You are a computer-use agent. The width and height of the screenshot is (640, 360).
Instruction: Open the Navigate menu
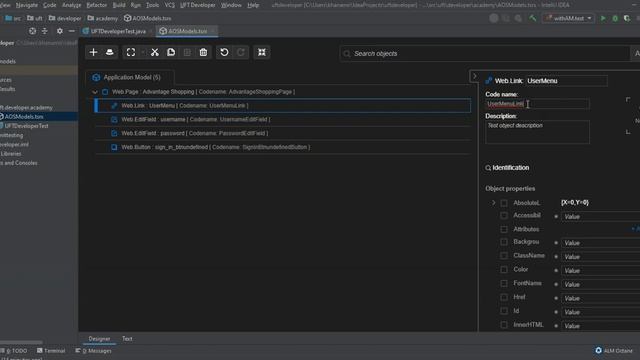click(27, 5)
